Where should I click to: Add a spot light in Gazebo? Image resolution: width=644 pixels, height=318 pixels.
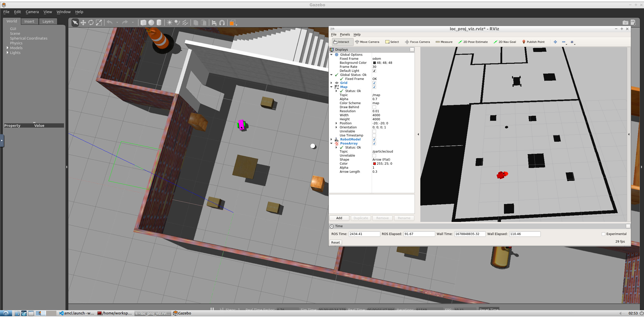tap(177, 23)
